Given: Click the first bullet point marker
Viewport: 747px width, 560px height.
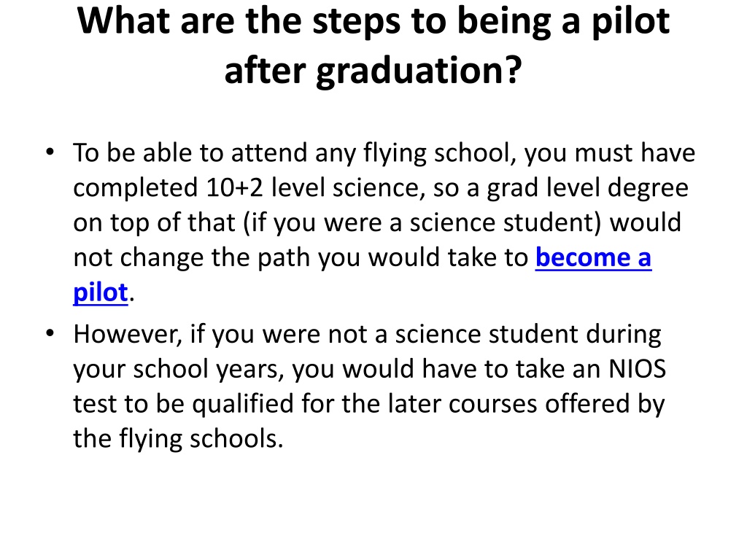Looking at the screenshot, I should tap(50, 152).
